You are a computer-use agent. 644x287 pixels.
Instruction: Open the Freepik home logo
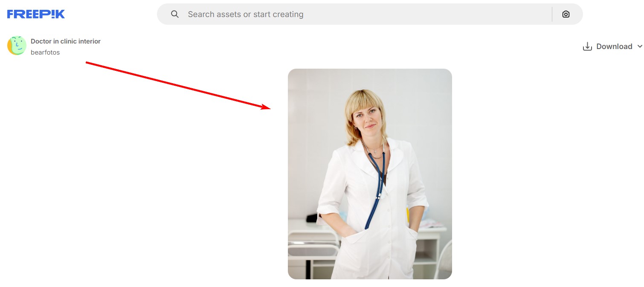tap(36, 14)
